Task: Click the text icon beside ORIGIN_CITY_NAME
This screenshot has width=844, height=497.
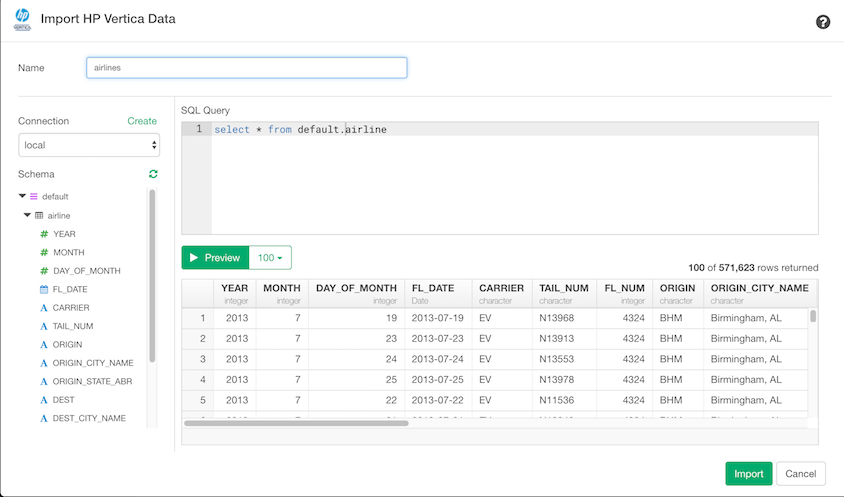Action: click(x=44, y=363)
